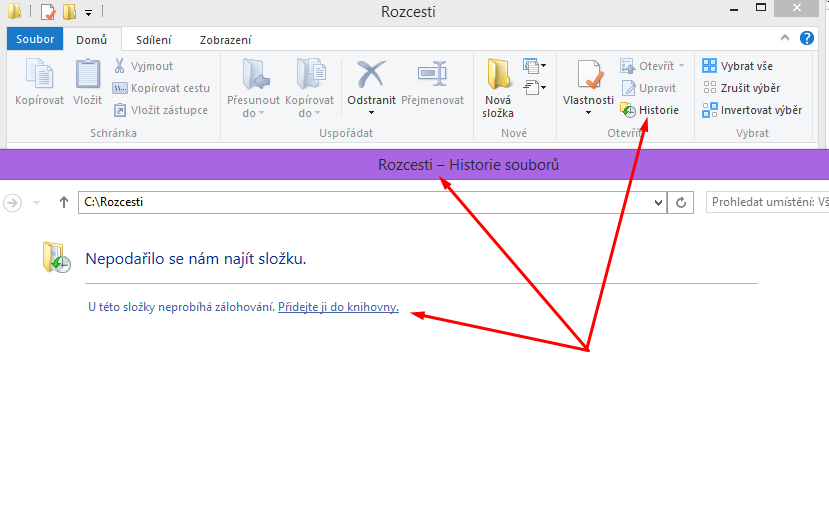Viewport: 829px width, 527px height.
Task: Expand the Otevřít dropdown arrow
Action: [681, 66]
